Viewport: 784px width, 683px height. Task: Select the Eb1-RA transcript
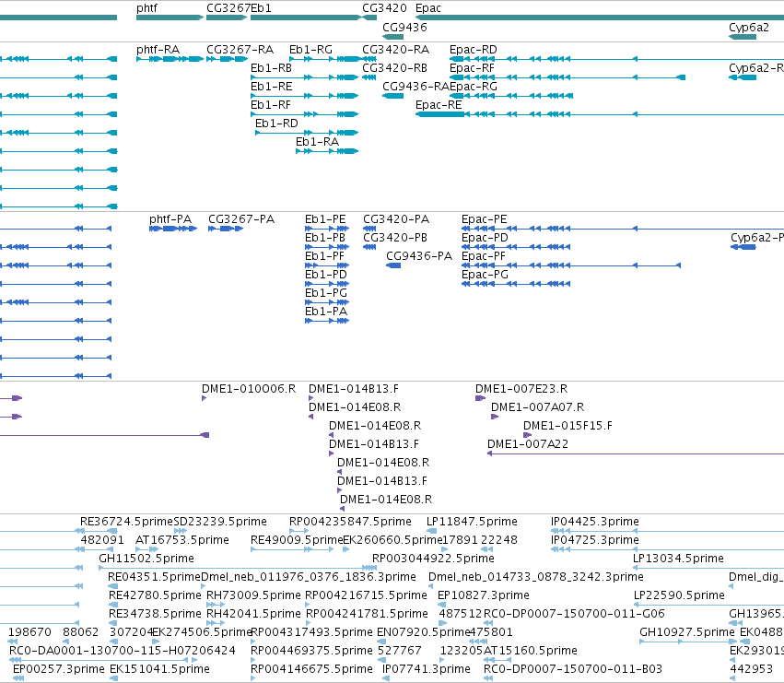pos(327,151)
